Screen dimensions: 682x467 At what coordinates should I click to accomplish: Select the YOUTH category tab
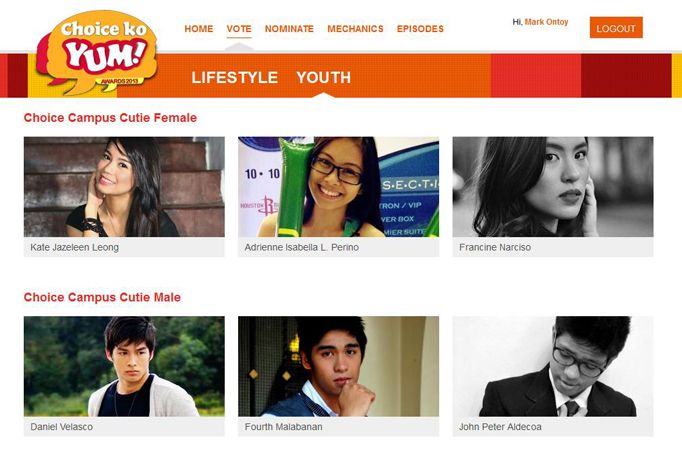coord(324,77)
